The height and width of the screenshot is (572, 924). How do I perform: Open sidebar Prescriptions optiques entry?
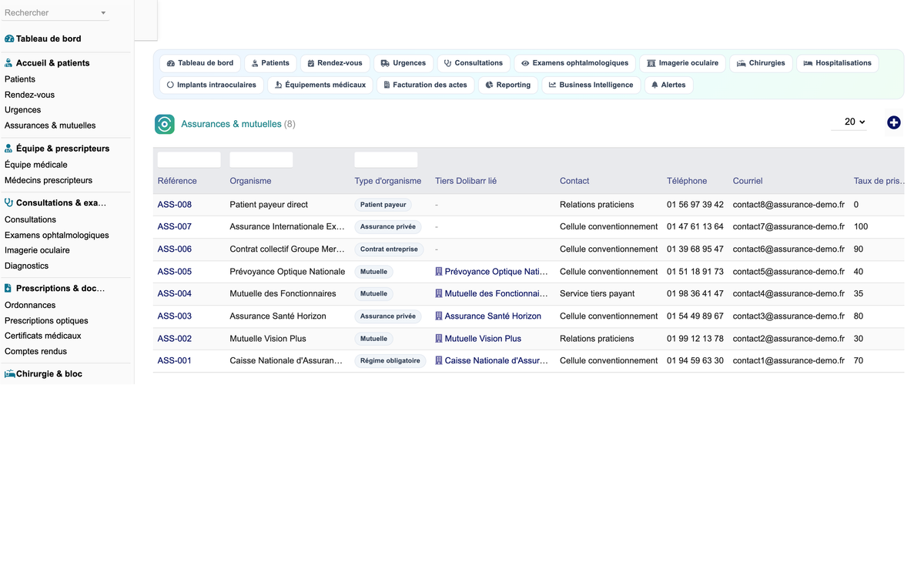click(46, 320)
